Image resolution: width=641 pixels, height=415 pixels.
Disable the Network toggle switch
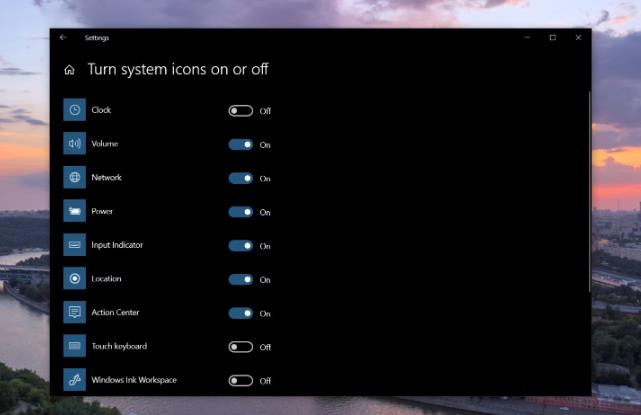241,178
